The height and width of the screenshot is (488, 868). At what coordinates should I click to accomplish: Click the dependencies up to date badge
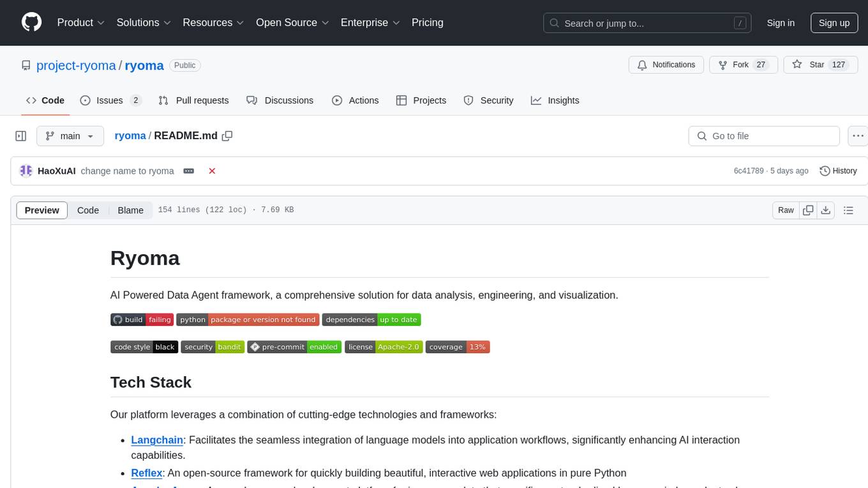[371, 319]
